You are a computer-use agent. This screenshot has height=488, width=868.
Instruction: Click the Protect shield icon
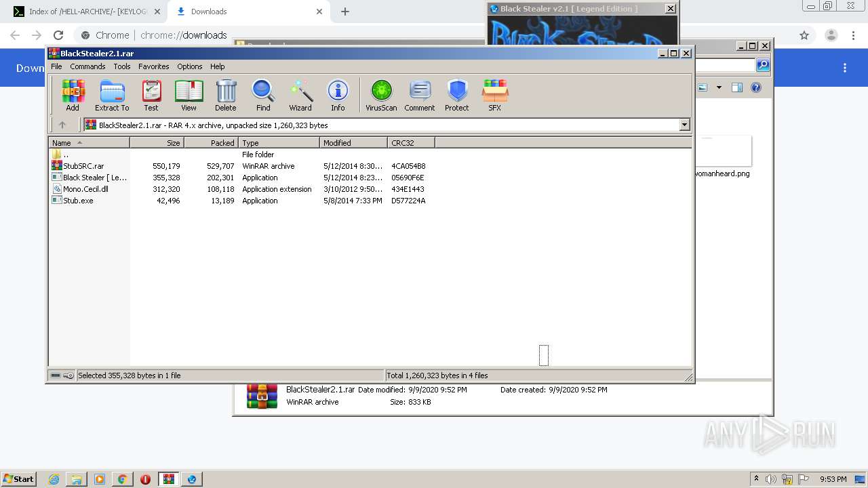coord(457,96)
